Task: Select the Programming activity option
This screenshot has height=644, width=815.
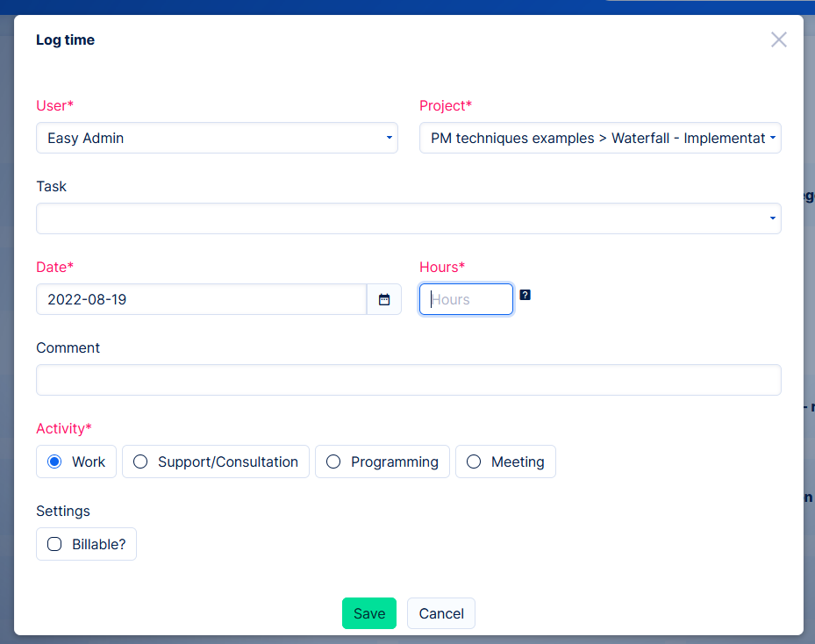Action: [333, 462]
